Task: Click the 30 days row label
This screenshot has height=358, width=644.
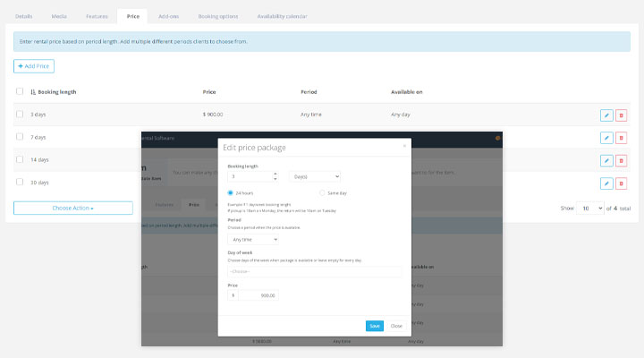Action: coord(39,183)
